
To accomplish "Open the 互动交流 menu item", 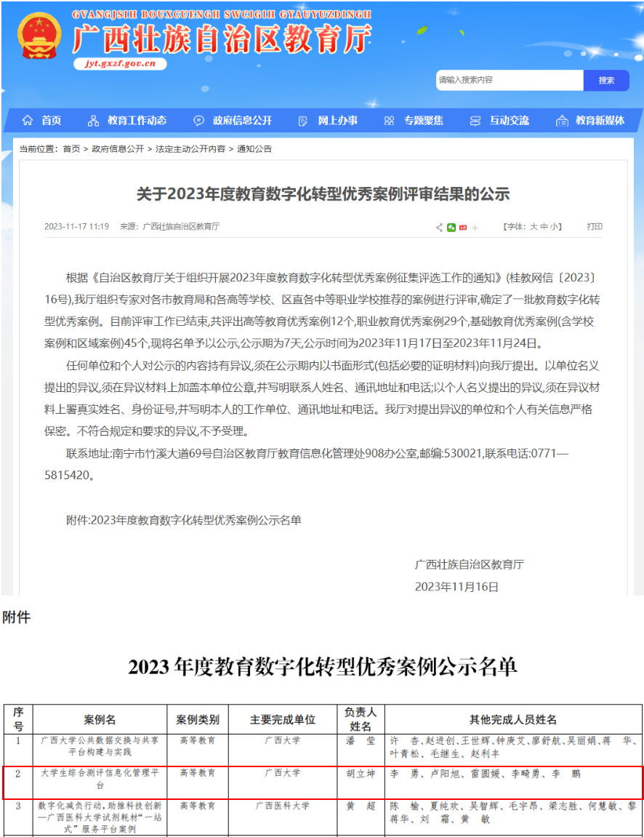I will pyautogui.click(x=509, y=121).
